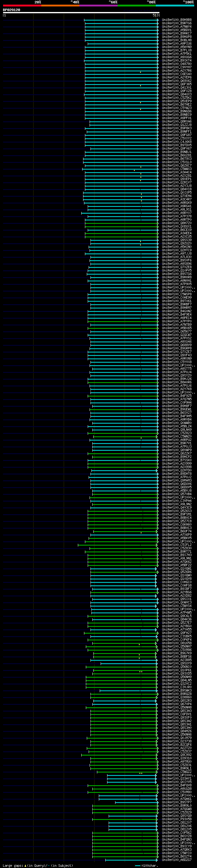Click the UniRef100_A7QK62 label
The image size is (197, 868).
(x=177, y=562)
